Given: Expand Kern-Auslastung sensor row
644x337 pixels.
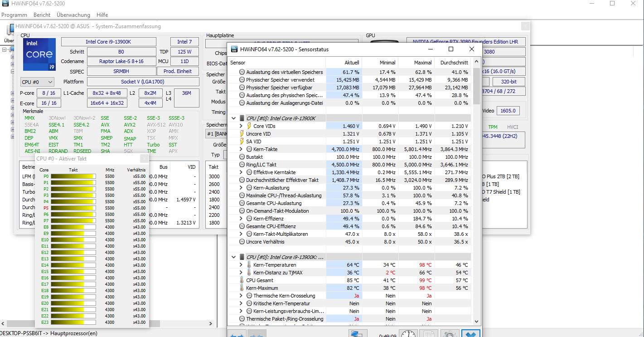Looking at the screenshot, I should (241, 188).
